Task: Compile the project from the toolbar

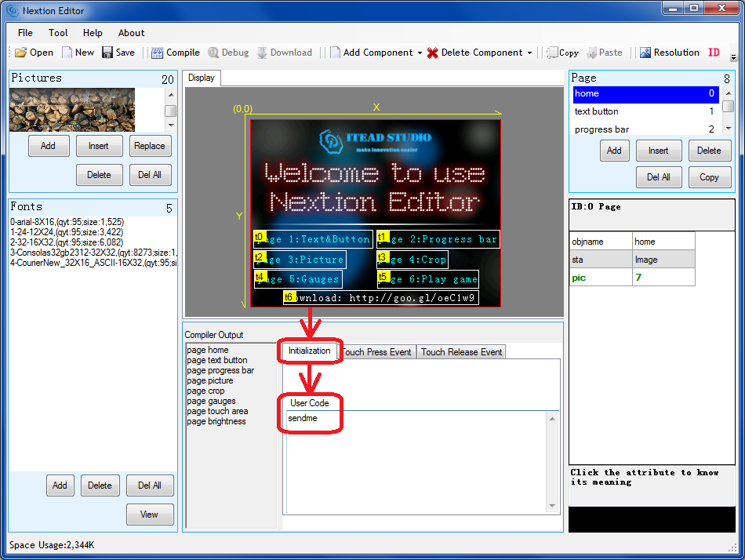Action: point(176,53)
